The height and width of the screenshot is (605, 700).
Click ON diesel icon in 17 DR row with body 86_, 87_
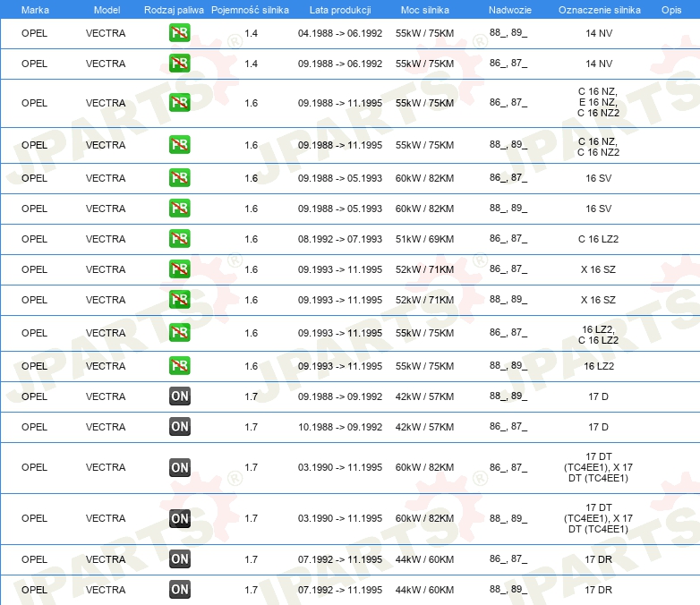(179, 559)
